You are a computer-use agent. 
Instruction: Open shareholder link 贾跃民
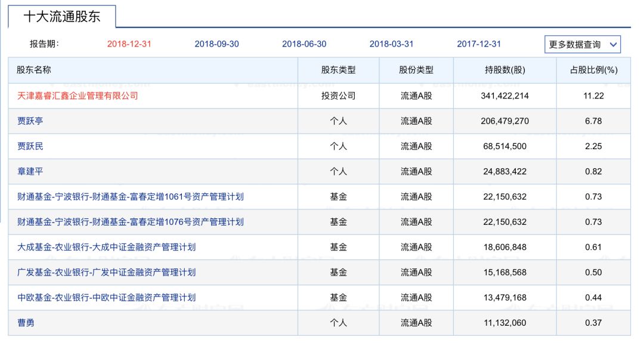pyautogui.click(x=30, y=146)
